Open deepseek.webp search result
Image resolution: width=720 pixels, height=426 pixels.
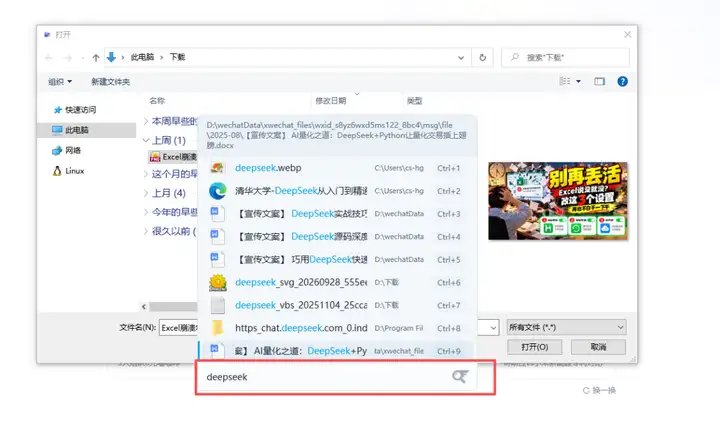click(338, 168)
